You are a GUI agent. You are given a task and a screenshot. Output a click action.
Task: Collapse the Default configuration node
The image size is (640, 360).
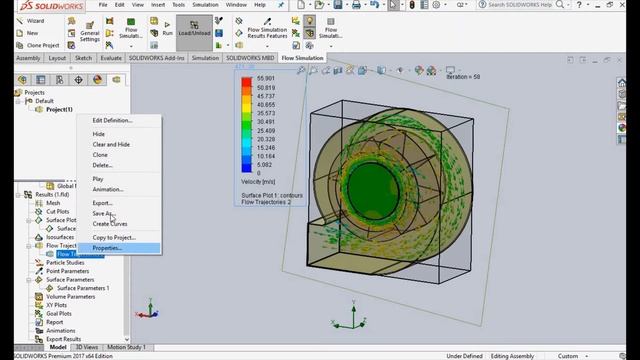click(18, 101)
